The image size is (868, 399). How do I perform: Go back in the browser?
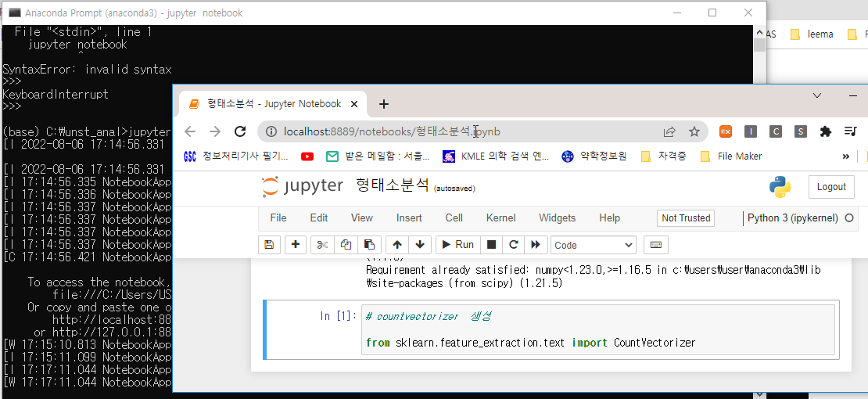coord(190,131)
